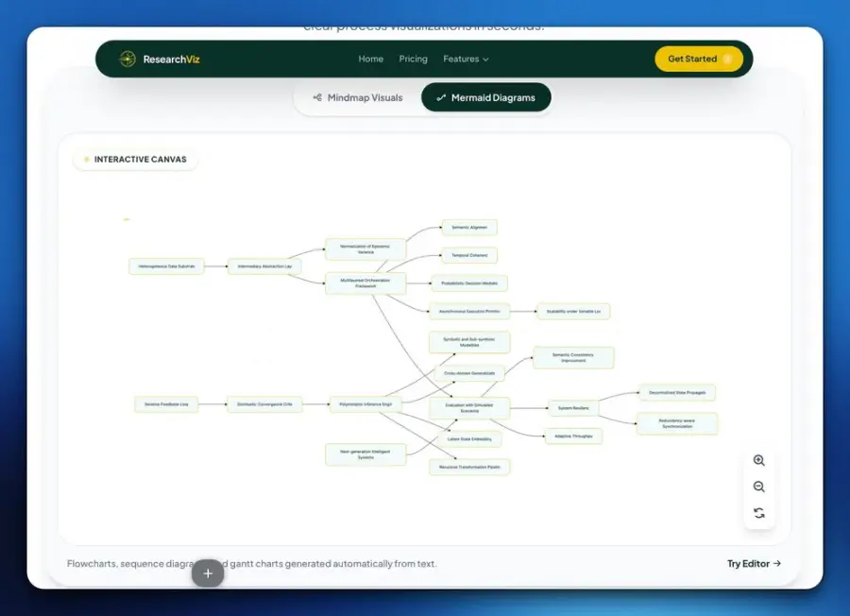Open the Try Editor link
The height and width of the screenshot is (616, 850).
[x=754, y=563]
